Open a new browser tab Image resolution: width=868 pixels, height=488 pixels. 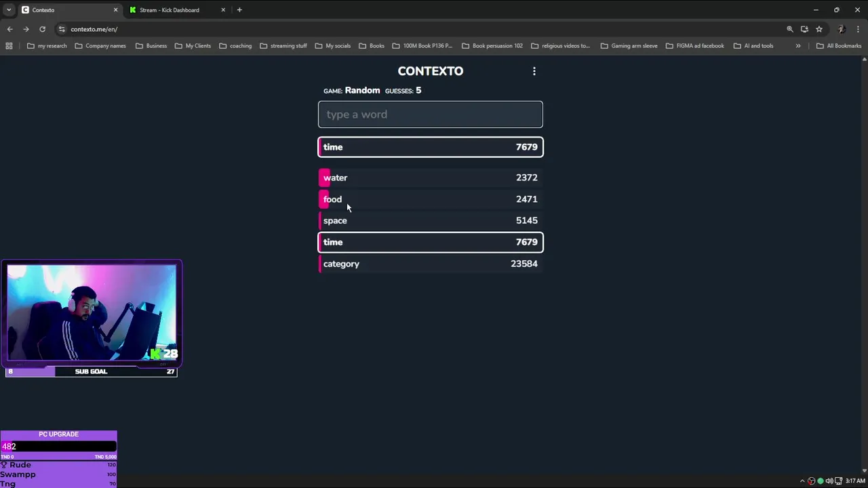pyautogui.click(x=239, y=10)
